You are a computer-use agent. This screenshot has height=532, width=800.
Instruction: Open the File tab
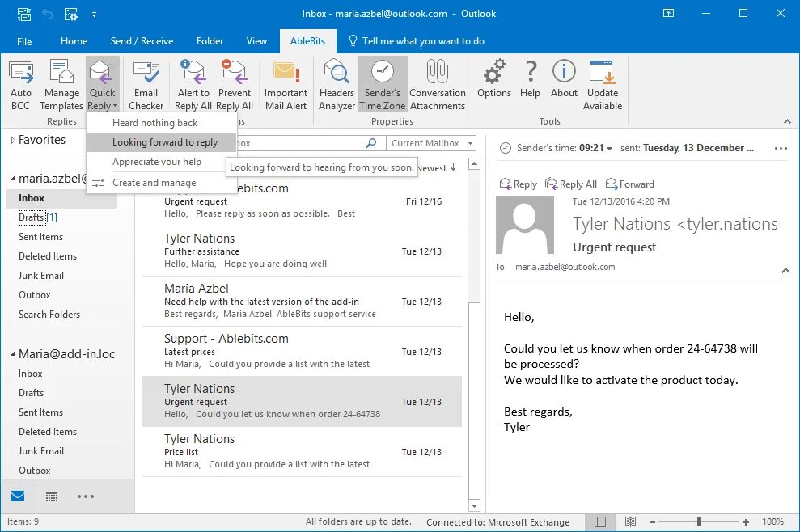24,41
